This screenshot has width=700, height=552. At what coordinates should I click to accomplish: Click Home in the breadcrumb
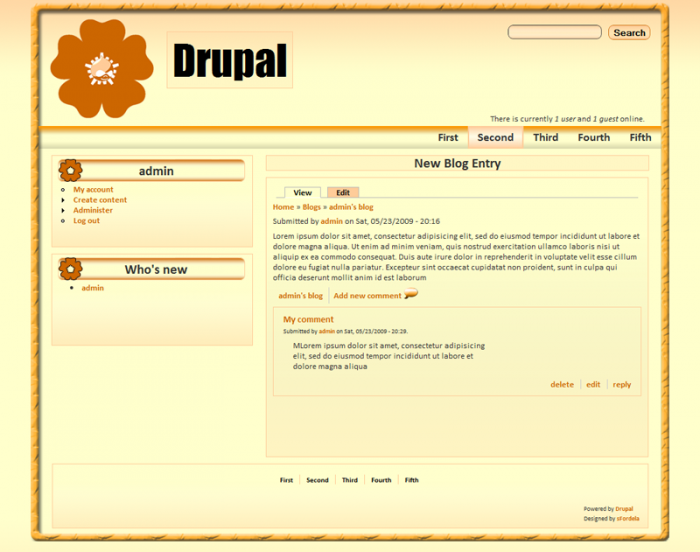[x=283, y=207]
